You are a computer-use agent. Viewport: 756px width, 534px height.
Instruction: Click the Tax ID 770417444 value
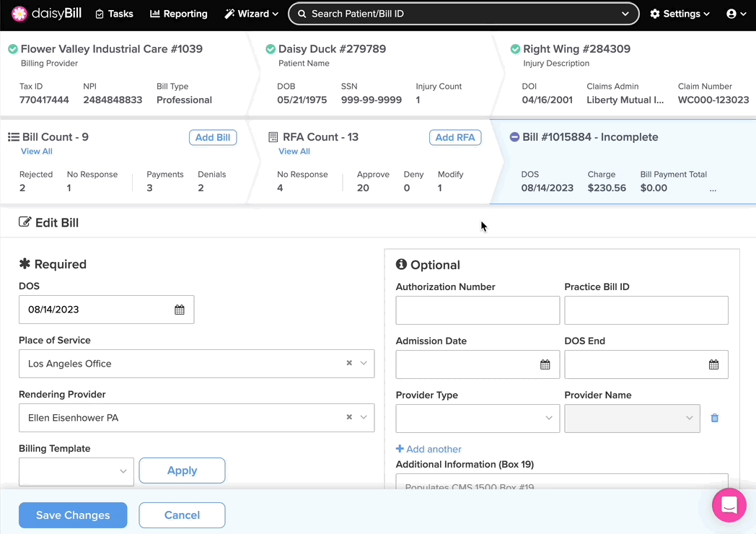point(44,100)
